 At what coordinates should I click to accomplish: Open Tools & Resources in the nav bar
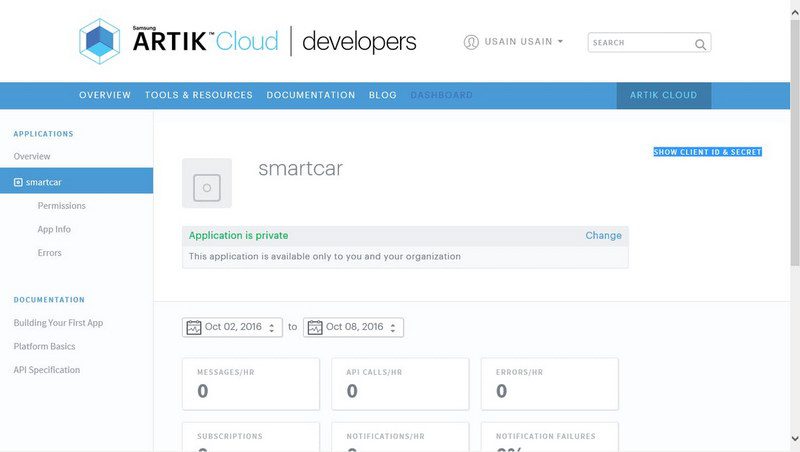[x=198, y=95]
